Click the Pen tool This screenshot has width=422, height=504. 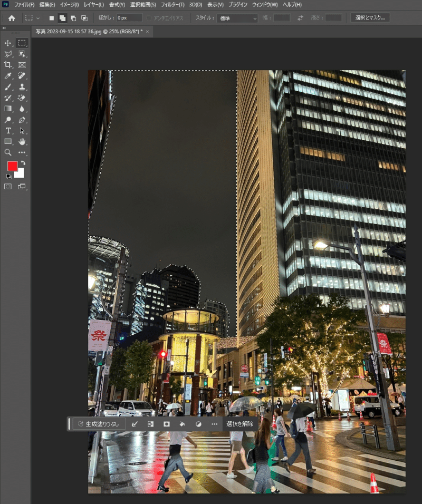click(22, 120)
